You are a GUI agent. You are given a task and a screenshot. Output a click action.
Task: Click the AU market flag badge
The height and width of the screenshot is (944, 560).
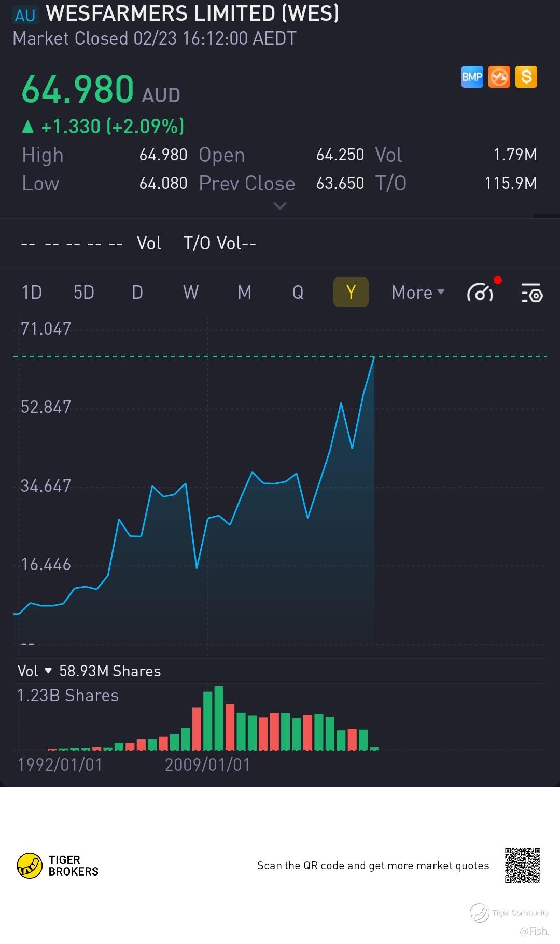tap(25, 15)
